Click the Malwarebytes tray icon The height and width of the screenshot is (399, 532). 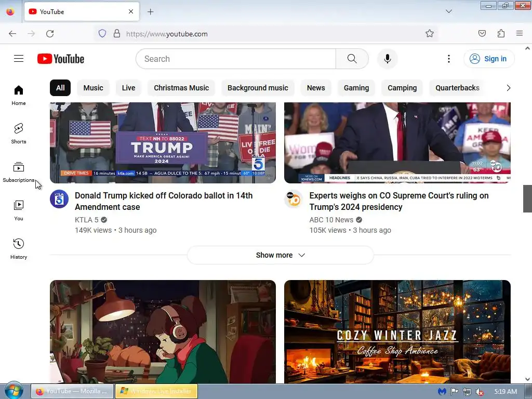(x=442, y=392)
